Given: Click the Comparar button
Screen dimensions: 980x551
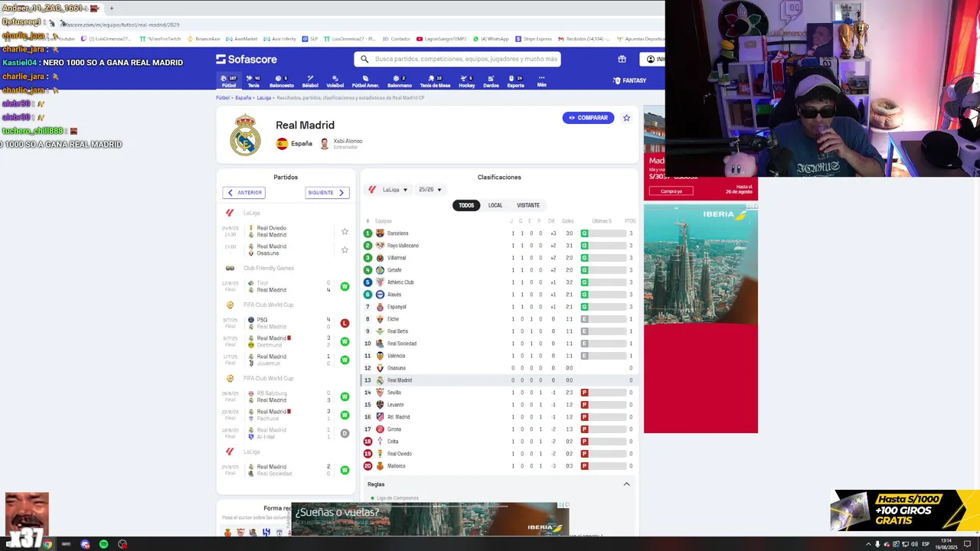Looking at the screenshot, I should [588, 118].
